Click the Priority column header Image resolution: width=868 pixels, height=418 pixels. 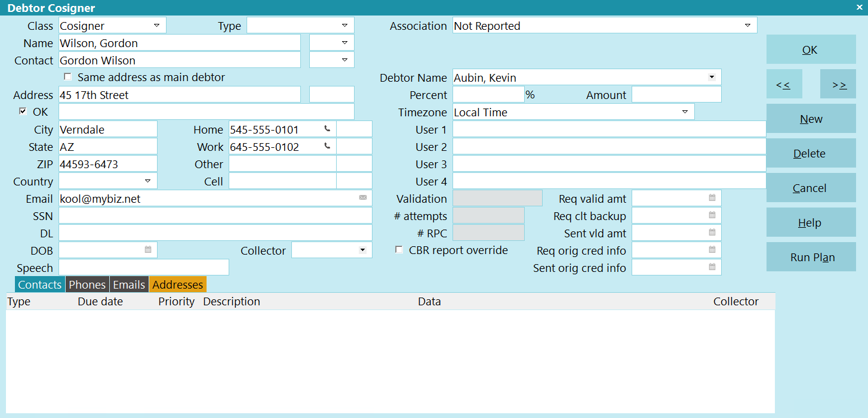[177, 302]
